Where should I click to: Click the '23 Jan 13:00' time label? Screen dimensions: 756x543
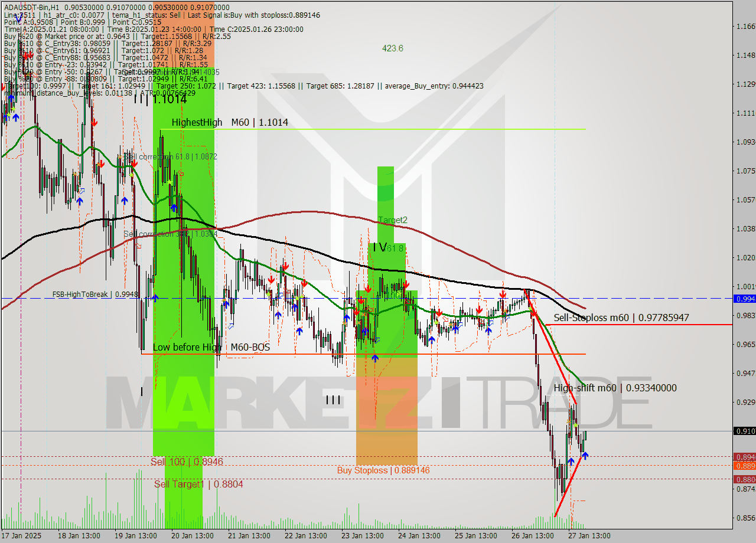(x=362, y=536)
